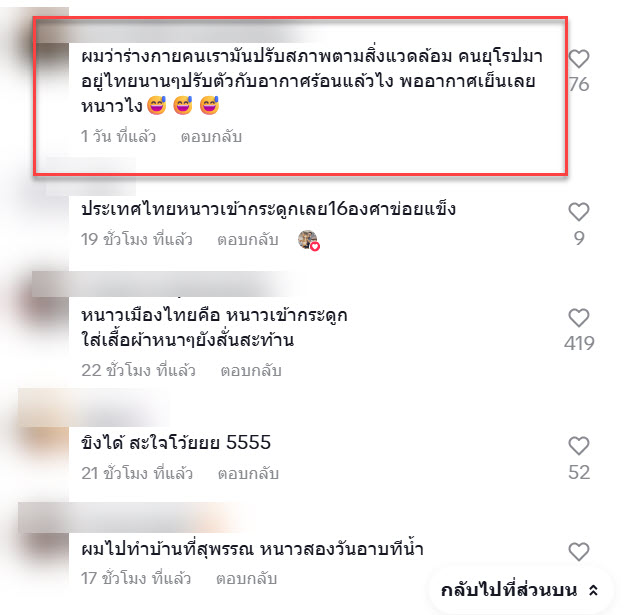Like the สุพรรณ comment from 17 hours ago
This screenshot has height=615, width=632.
click(579, 552)
